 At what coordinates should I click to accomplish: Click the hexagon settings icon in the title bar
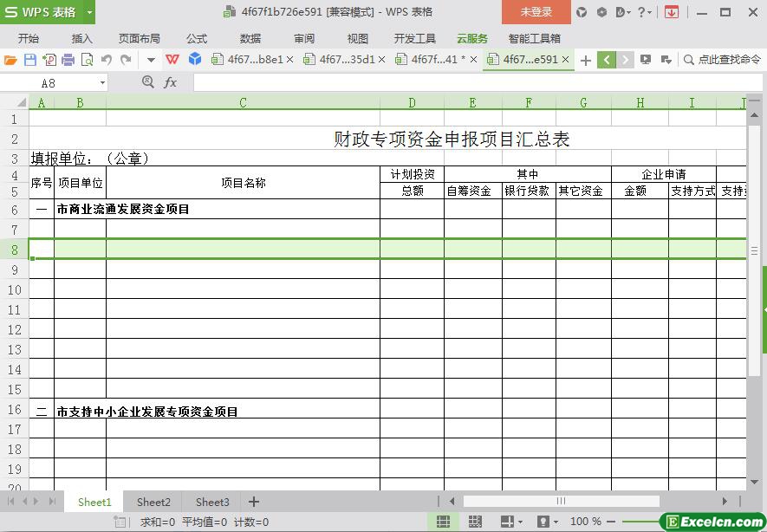601,12
